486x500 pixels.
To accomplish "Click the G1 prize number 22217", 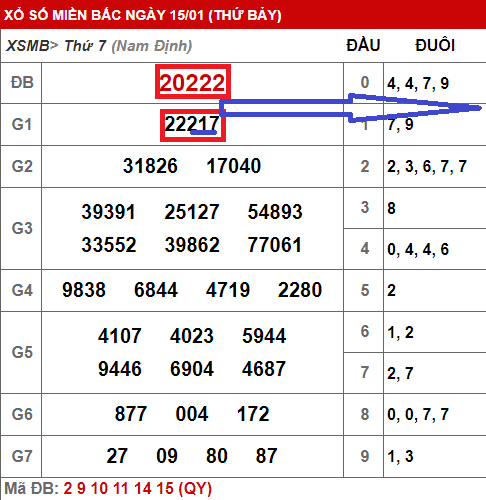I will click(x=192, y=124).
